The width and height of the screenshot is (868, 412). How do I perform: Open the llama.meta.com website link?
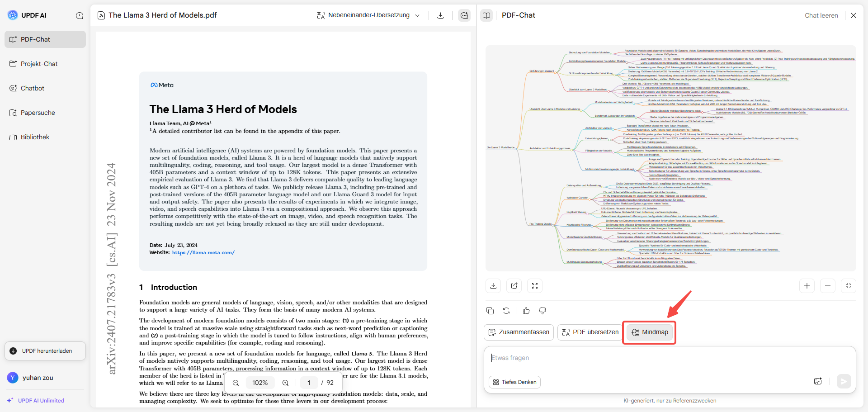point(203,253)
